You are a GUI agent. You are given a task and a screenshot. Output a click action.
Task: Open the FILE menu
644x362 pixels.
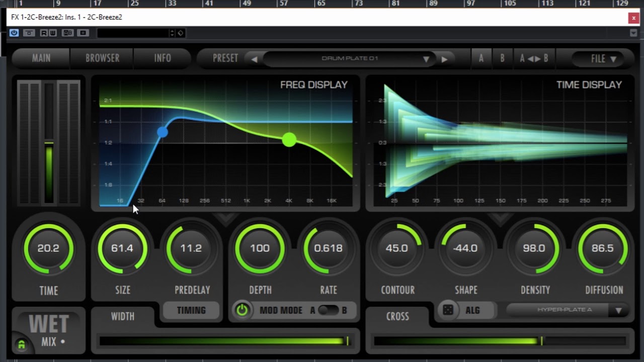[x=603, y=59]
